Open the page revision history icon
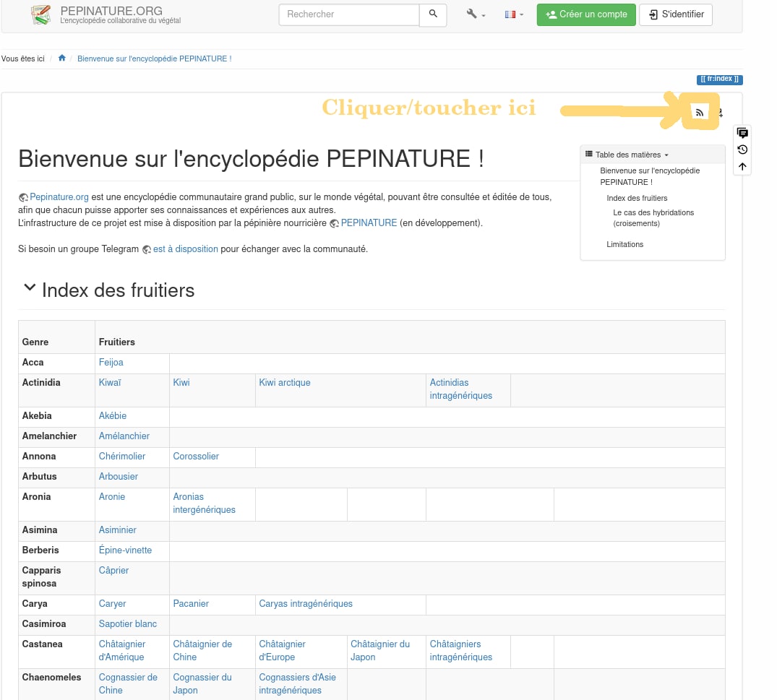This screenshot has height=700, width=777. click(742, 150)
